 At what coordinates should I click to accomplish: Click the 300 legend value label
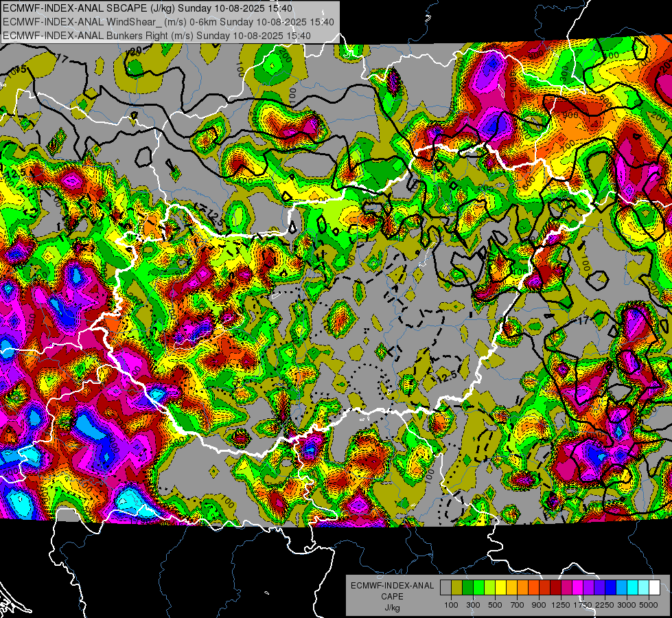pos(473,605)
